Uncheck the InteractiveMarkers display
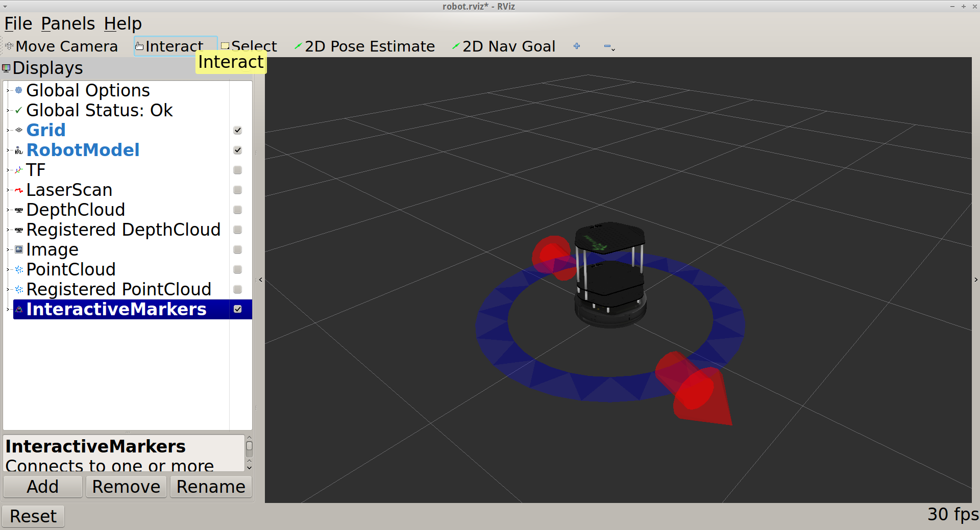This screenshot has width=980, height=530. tap(237, 310)
